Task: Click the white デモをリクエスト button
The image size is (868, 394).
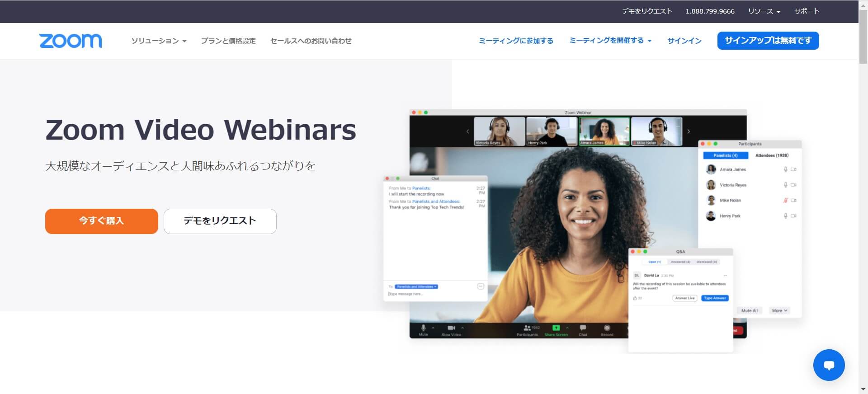Action: coord(220,221)
